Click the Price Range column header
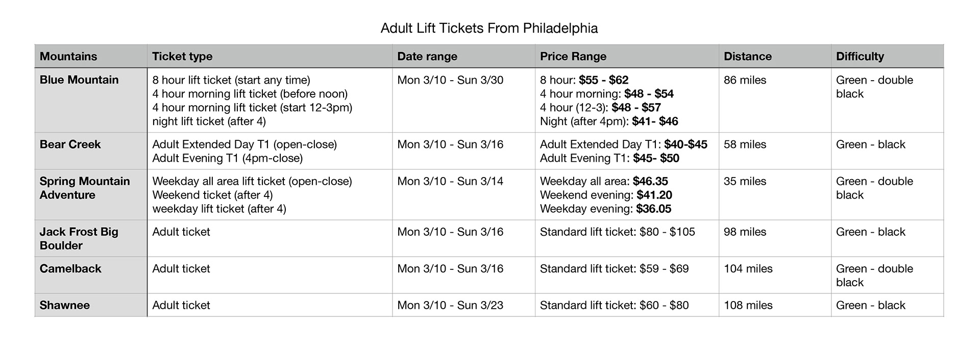This screenshot has height=347, width=980. (x=627, y=56)
